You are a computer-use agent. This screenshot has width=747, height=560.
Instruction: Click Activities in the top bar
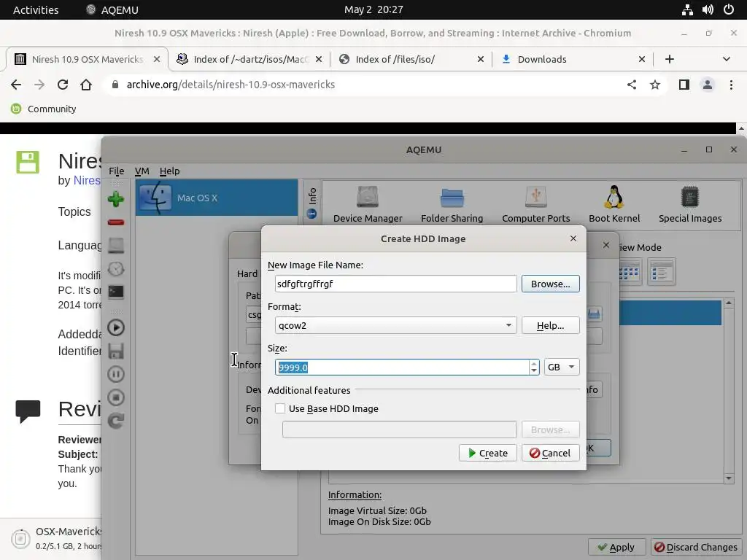(x=36, y=9)
